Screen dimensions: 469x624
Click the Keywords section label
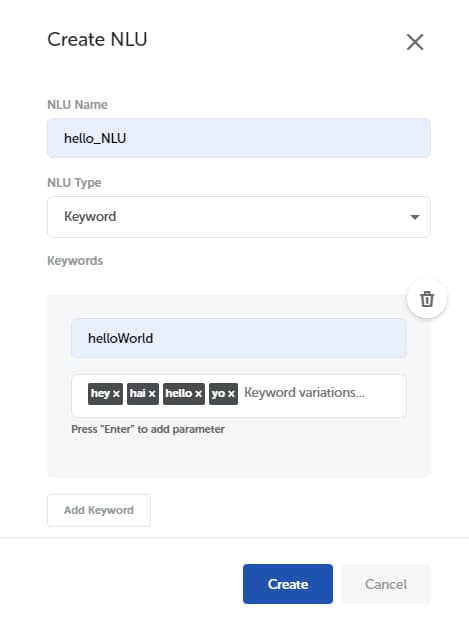point(75,261)
